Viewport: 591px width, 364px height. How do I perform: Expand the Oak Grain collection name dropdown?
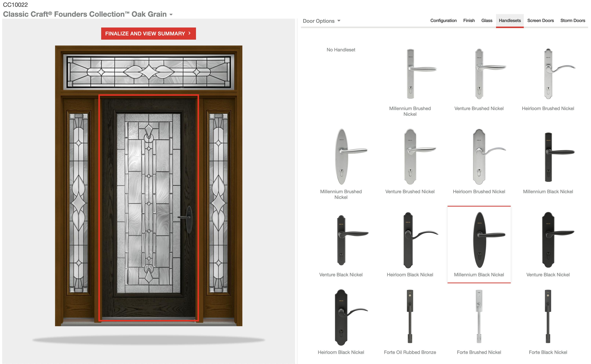171,14
